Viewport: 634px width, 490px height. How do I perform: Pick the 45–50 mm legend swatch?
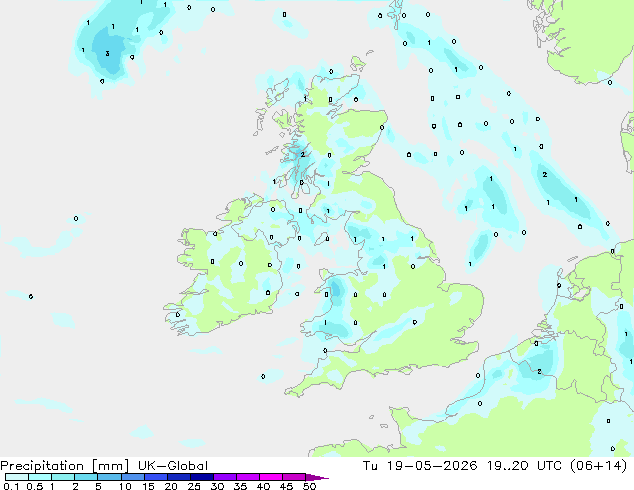tap(294, 477)
